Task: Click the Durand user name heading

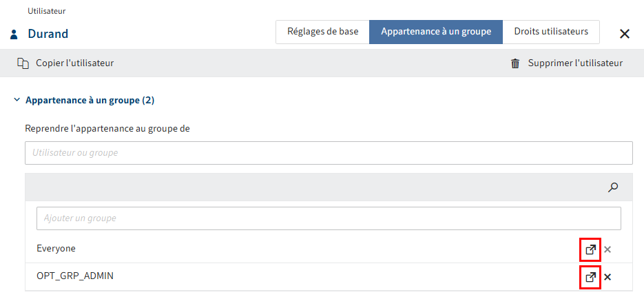Action: tap(48, 34)
